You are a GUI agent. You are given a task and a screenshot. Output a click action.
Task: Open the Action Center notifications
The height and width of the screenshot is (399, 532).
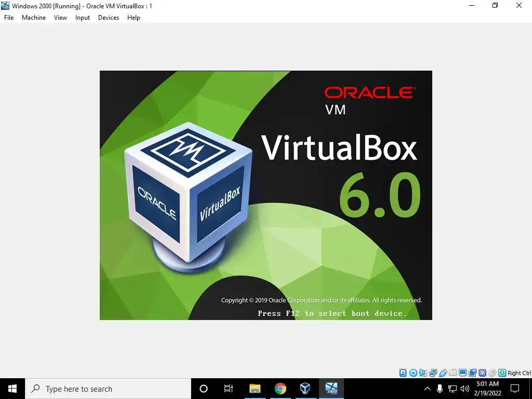(515, 389)
